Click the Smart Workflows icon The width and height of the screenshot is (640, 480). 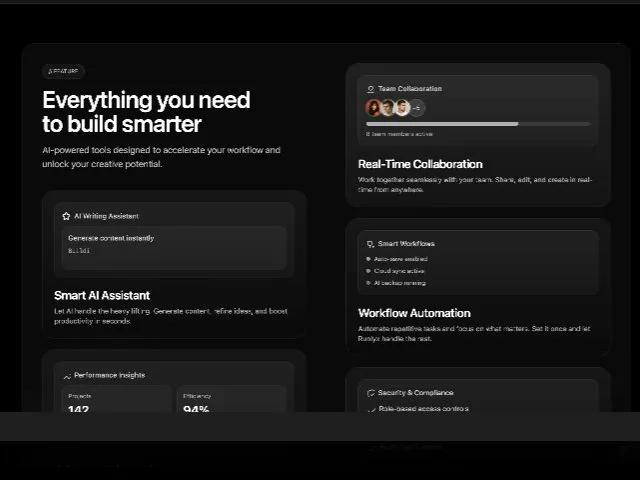tap(370, 244)
